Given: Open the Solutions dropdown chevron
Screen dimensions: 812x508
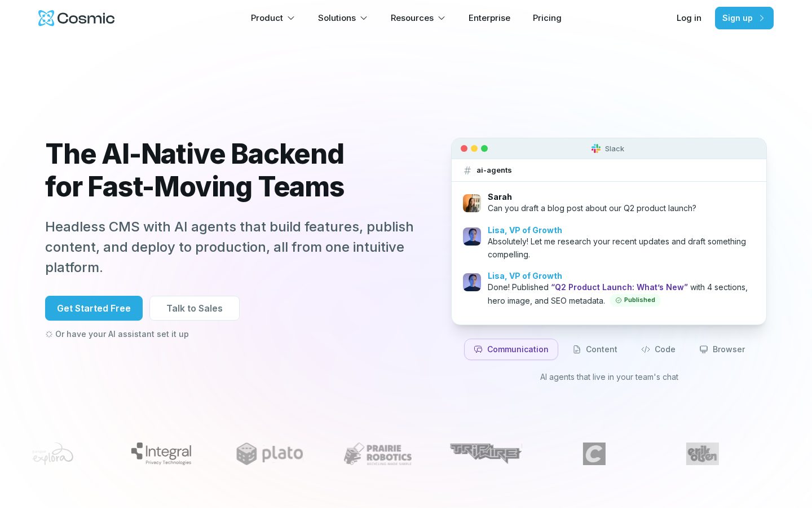Looking at the screenshot, I should 364,18.
